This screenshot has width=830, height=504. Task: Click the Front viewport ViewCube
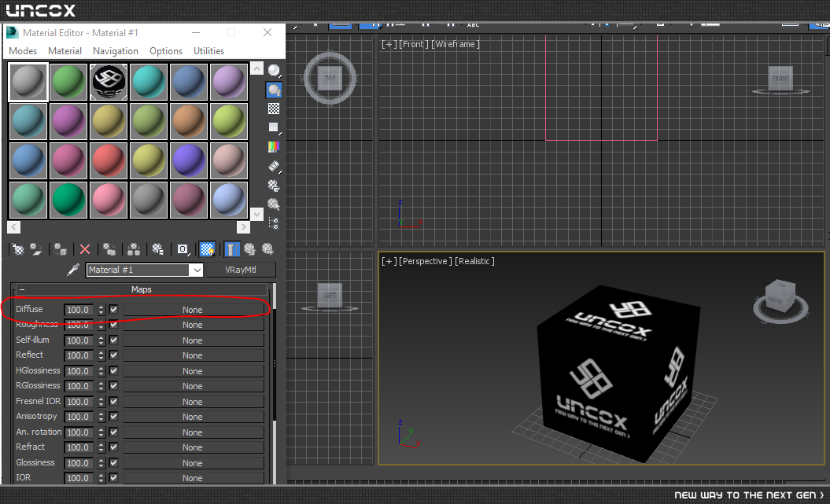(x=780, y=79)
